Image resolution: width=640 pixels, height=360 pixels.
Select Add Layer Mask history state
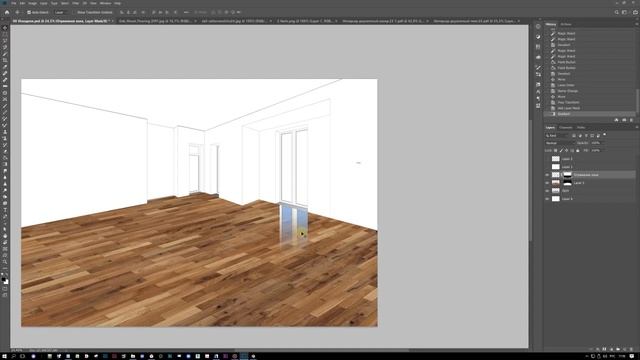pyautogui.click(x=569, y=108)
